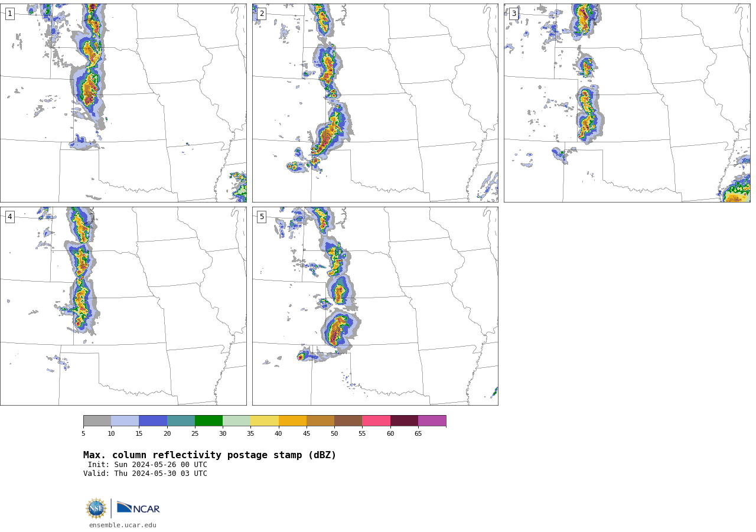
Task: Click the panel number 1 label
Action: point(10,14)
